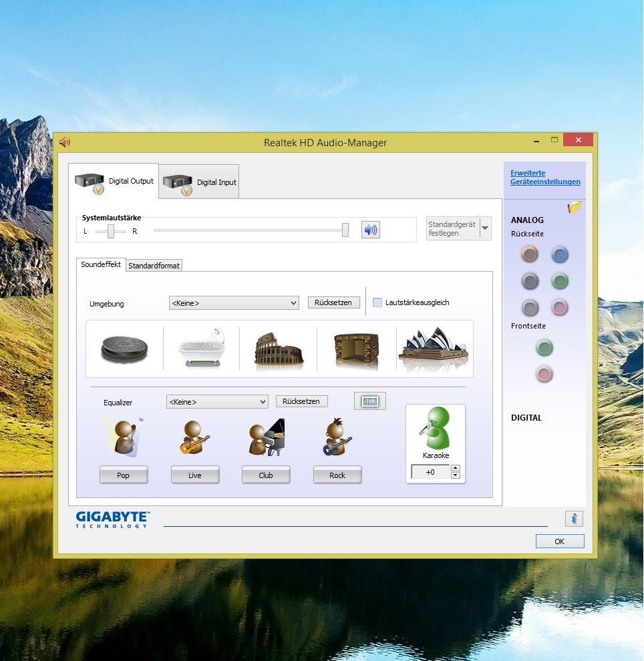Screen dimensions: 644x661
Task: Select the Sydney Opera House environment
Action: pos(434,349)
